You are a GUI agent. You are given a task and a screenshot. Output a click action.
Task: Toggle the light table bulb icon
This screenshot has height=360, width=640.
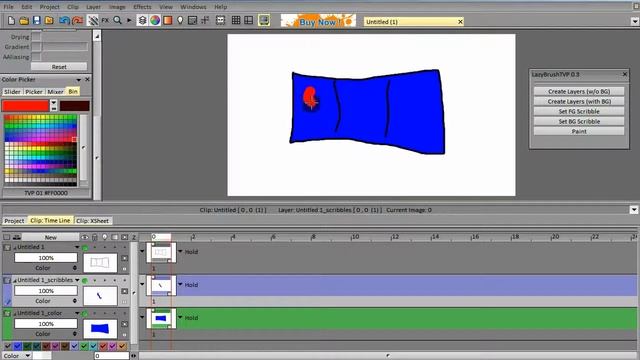[180, 20]
